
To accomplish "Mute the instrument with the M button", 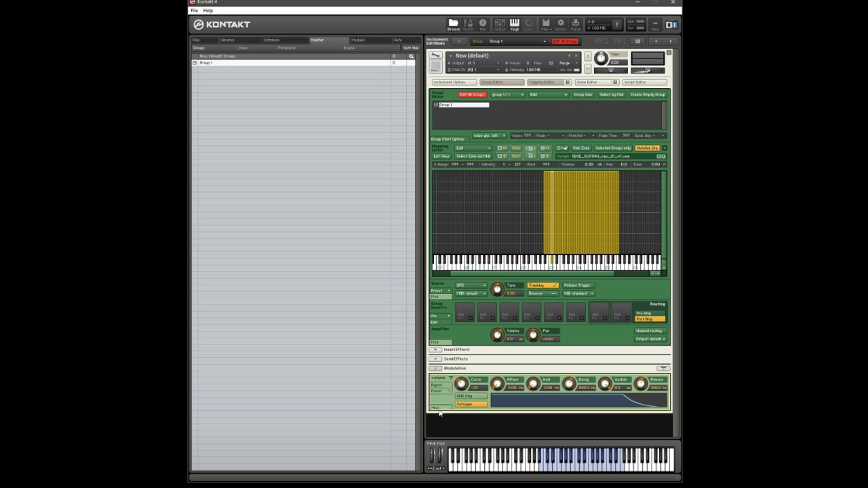I will (x=588, y=68).
